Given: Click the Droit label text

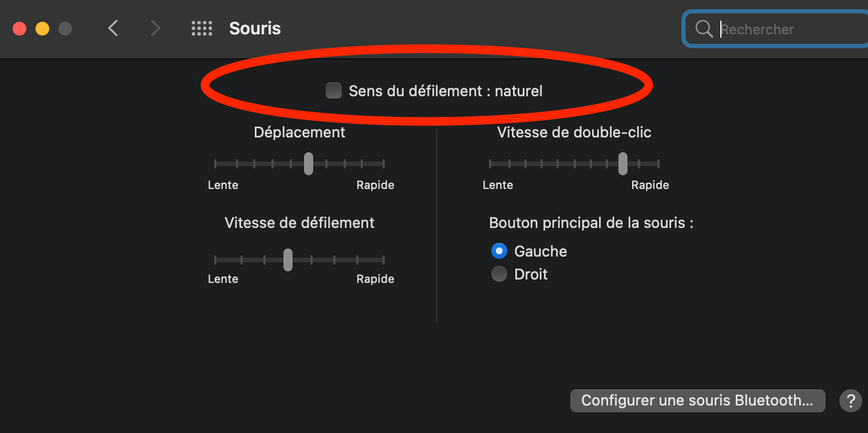Looking at the screenshot, I should (x=531, y=274).
